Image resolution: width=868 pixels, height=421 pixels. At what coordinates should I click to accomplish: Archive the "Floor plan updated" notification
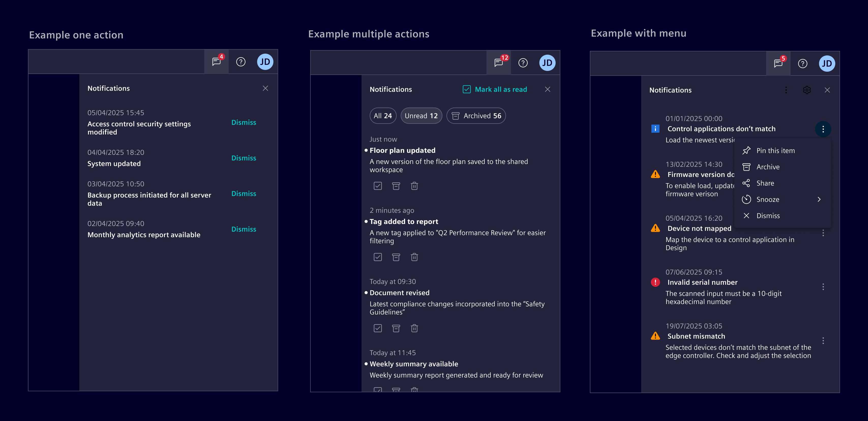click(396, 186)
